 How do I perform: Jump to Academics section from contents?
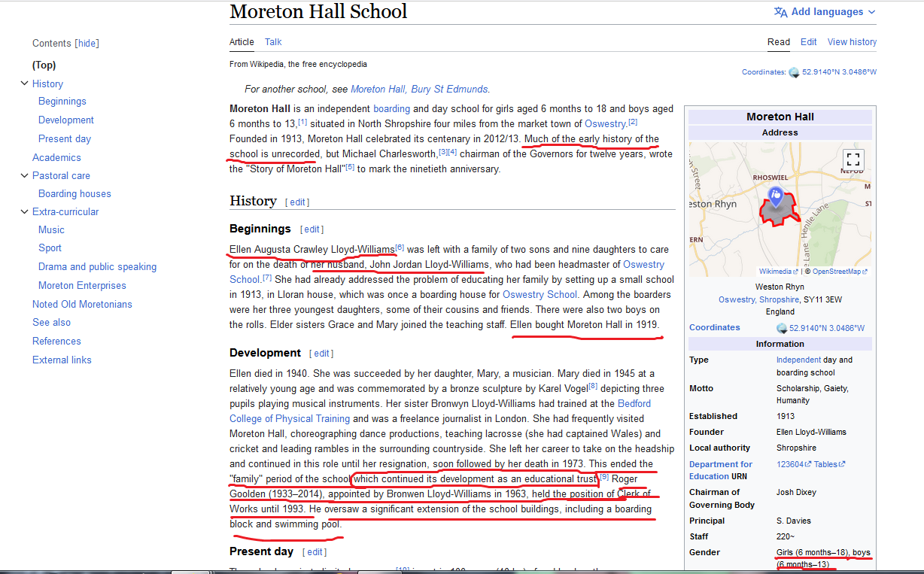coord(56,158)
